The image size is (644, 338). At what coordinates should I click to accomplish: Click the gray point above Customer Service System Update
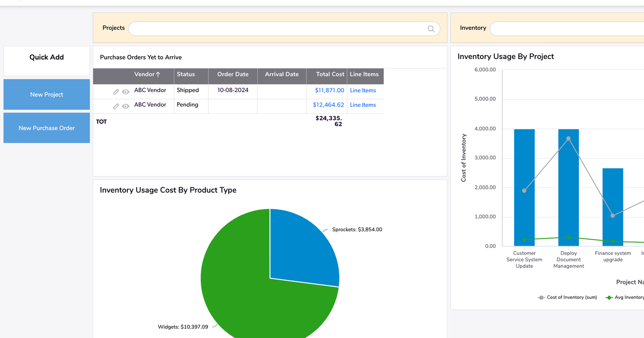click(524, 190)
